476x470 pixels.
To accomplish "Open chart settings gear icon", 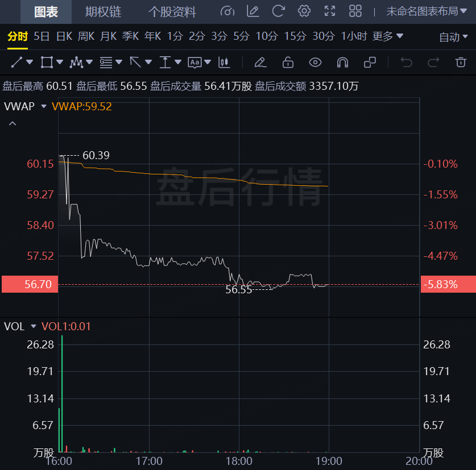I will point(304,11).
